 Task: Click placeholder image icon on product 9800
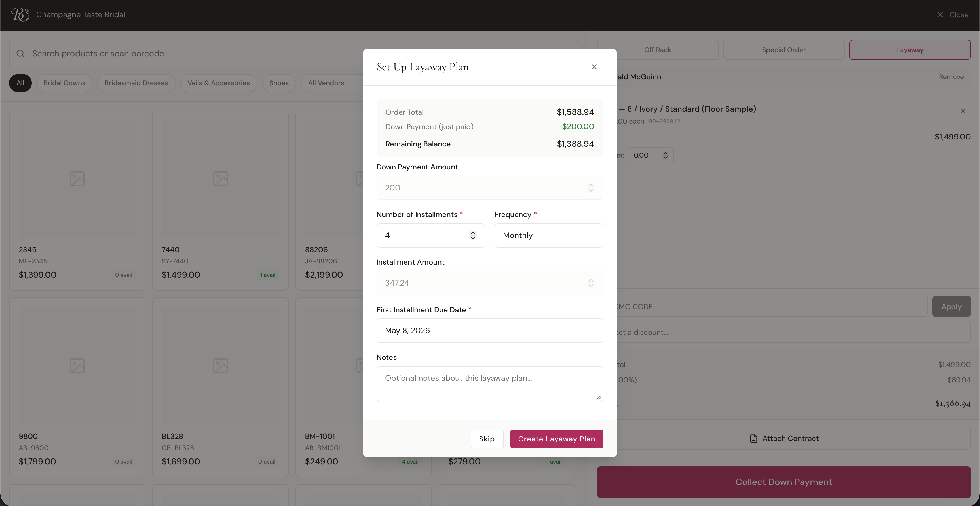click(77, 365)
